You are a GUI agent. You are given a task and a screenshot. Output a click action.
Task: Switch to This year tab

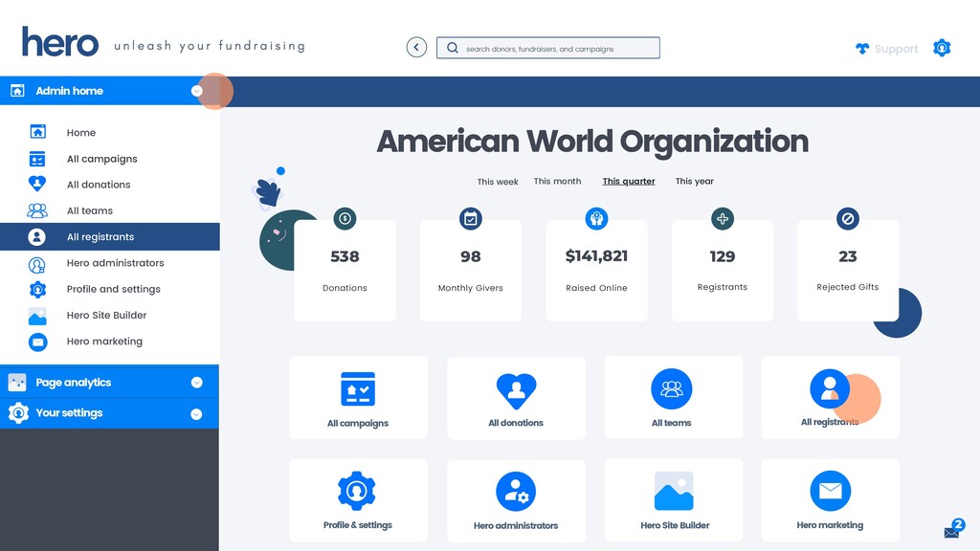coord(695,181)
